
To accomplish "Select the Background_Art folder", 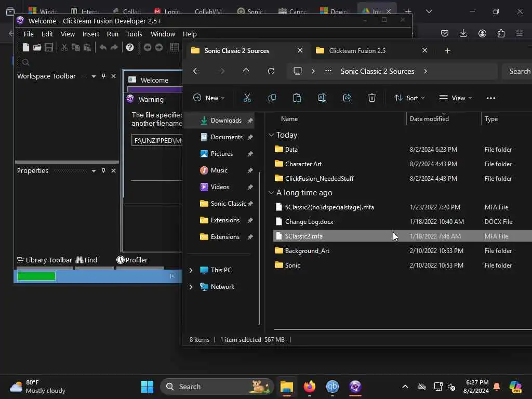I will click(403, 251).
